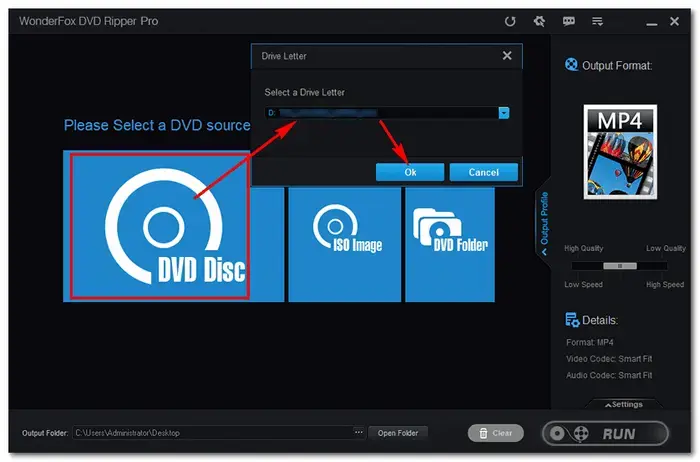Collapse the Output Profile side tab
Image resolution: width=700 pixels, height=462 pixels.
tap(544, 222)
